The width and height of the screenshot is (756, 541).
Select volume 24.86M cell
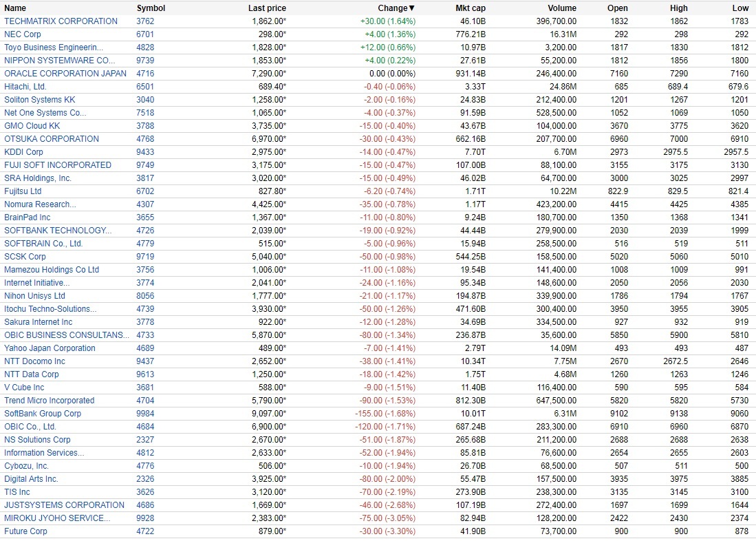(x=563, y=87)
